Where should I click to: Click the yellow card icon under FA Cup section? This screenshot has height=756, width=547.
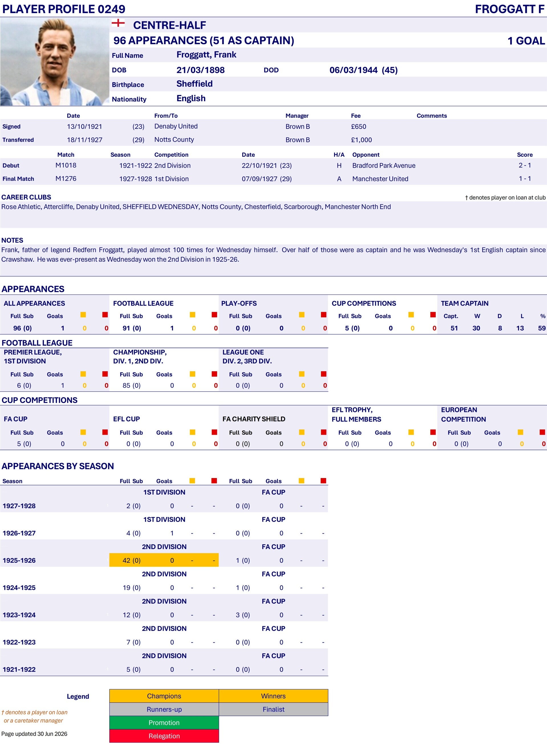tap(83, 432)
